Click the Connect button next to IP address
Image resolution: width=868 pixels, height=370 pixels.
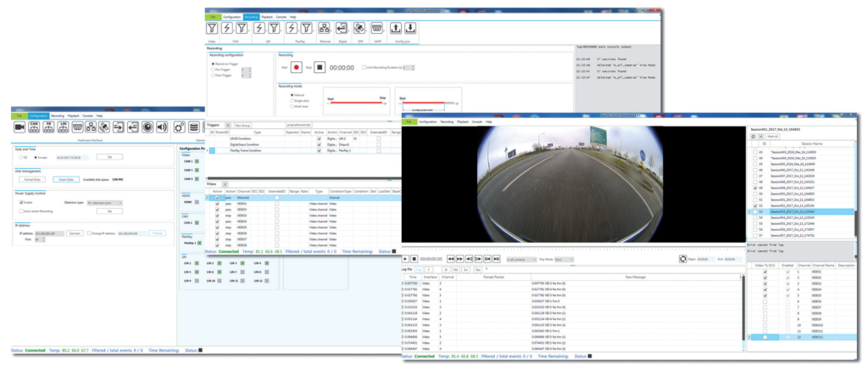point(75,233)
